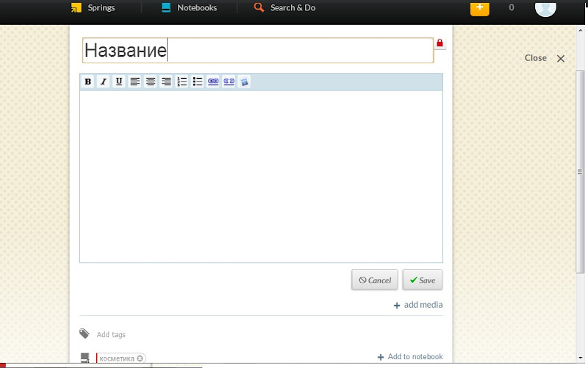588x368 pixels.
Task: Open Search & Do
Action: click(x=284, y=7)
